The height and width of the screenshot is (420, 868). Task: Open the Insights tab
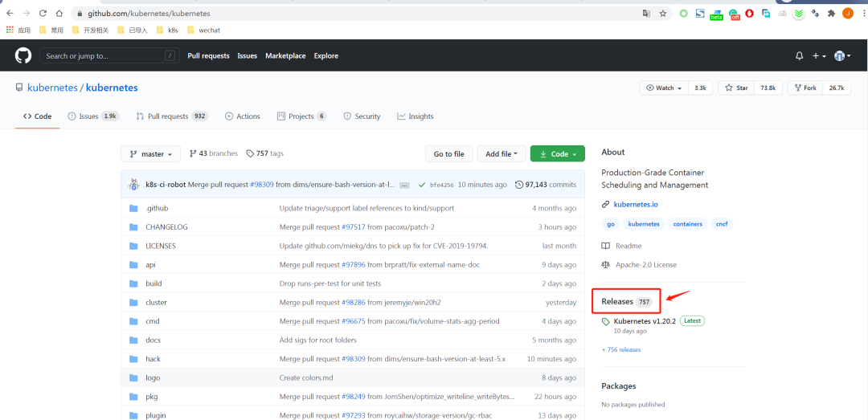[416, 116]
